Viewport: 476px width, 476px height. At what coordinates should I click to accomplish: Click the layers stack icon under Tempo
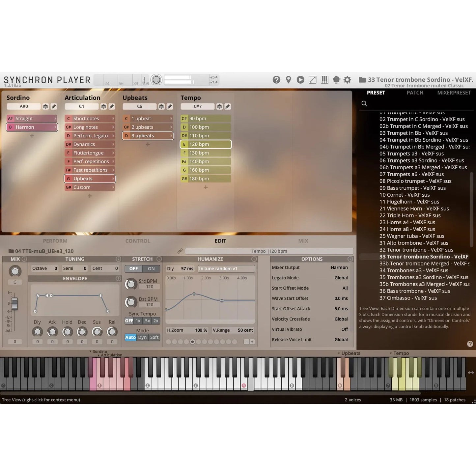tap(219, 106)
